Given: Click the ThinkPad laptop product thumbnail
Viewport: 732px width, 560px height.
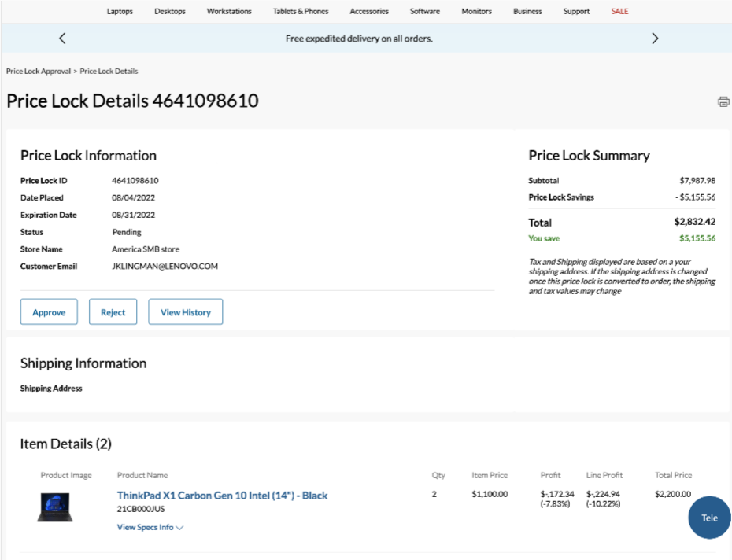Looking at the screenshot, I should click(x=55, y=507).
